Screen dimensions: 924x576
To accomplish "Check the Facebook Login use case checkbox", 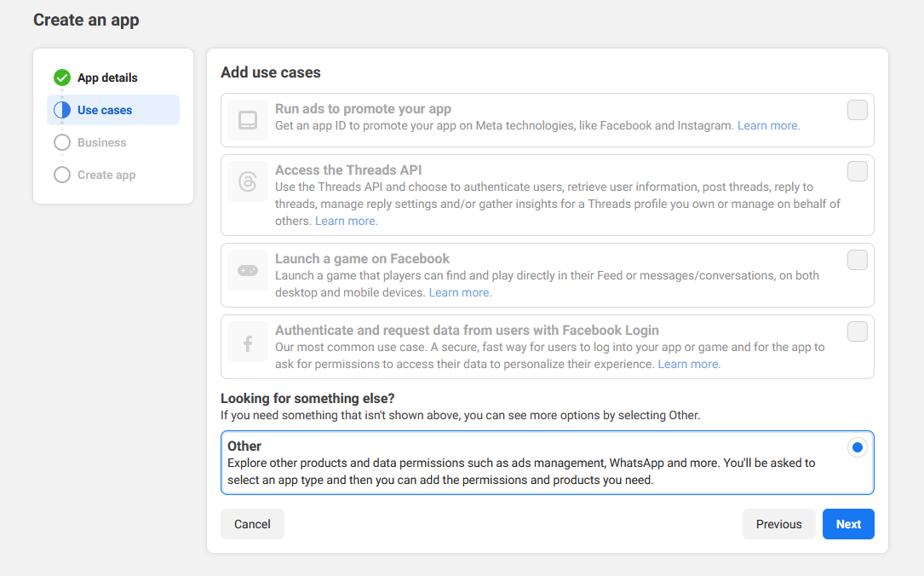I will 857,331.
